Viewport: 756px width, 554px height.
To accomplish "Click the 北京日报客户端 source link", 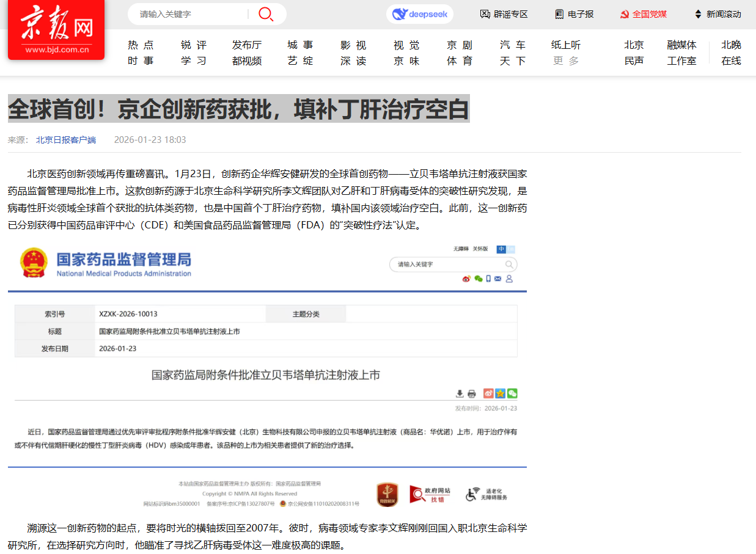I will [66, 140].
